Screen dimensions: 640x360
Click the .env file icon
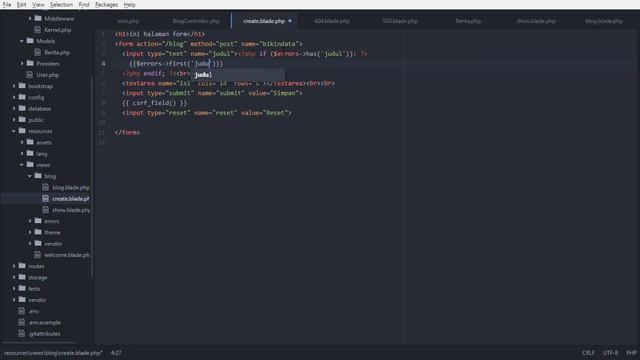22,311
